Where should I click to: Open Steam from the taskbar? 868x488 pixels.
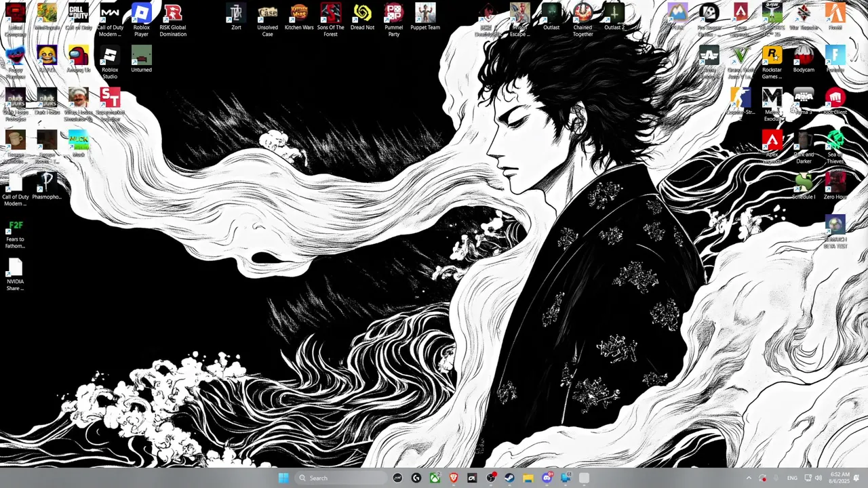(x=509, y=478)
